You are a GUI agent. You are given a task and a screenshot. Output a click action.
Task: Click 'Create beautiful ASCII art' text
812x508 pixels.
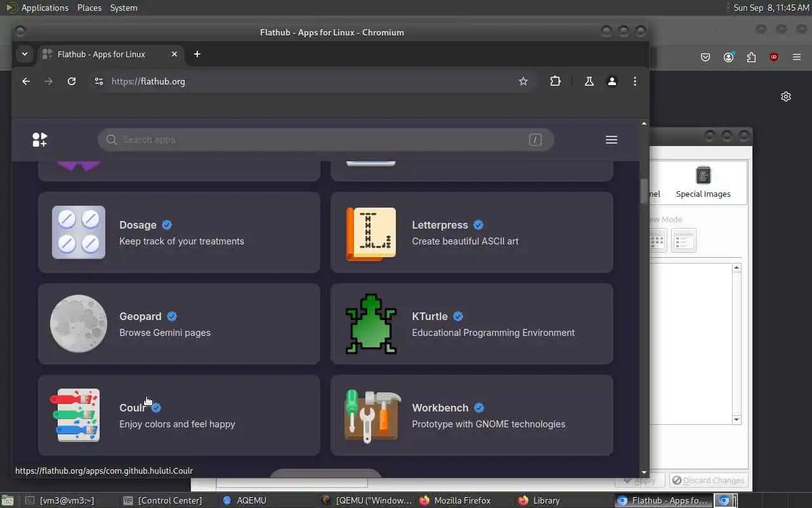pos(465,241)
